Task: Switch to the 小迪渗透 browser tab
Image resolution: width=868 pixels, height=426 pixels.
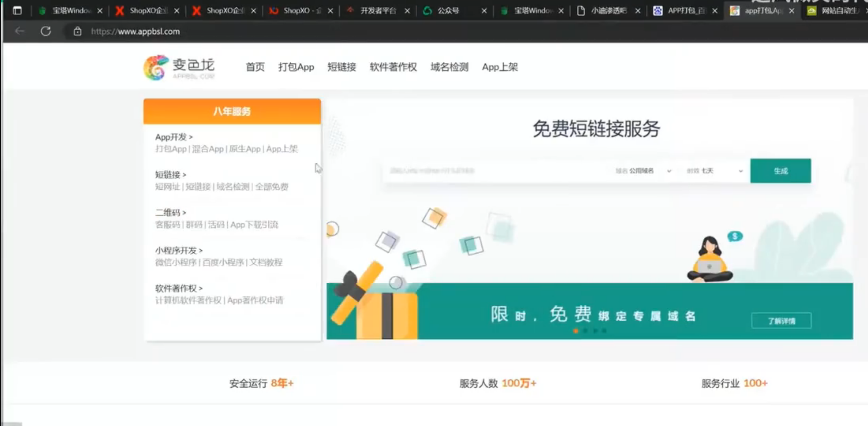Action: [x=608, y=11]
